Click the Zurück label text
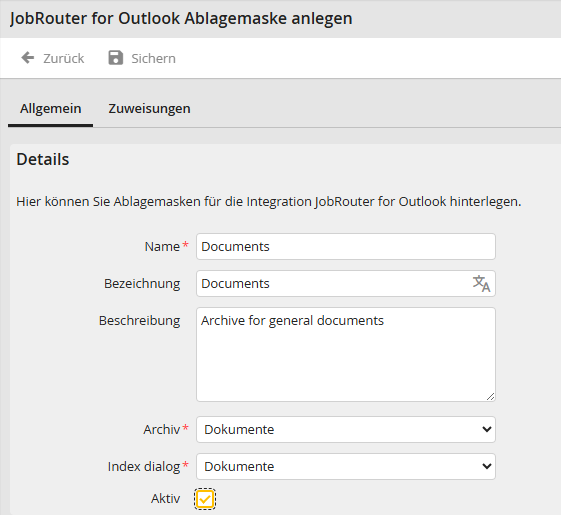 (x=64, y=58)
